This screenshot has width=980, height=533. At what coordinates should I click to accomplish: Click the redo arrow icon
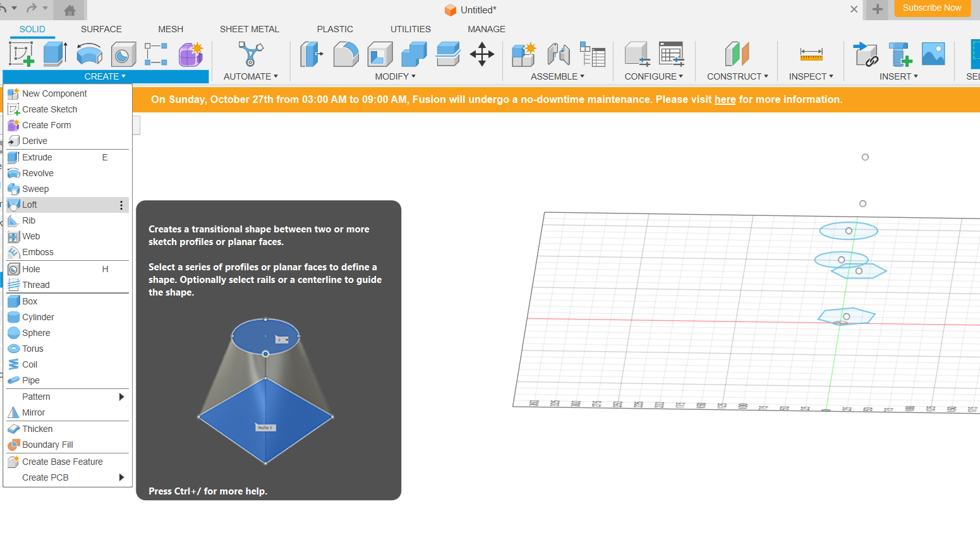coord(31,8)
